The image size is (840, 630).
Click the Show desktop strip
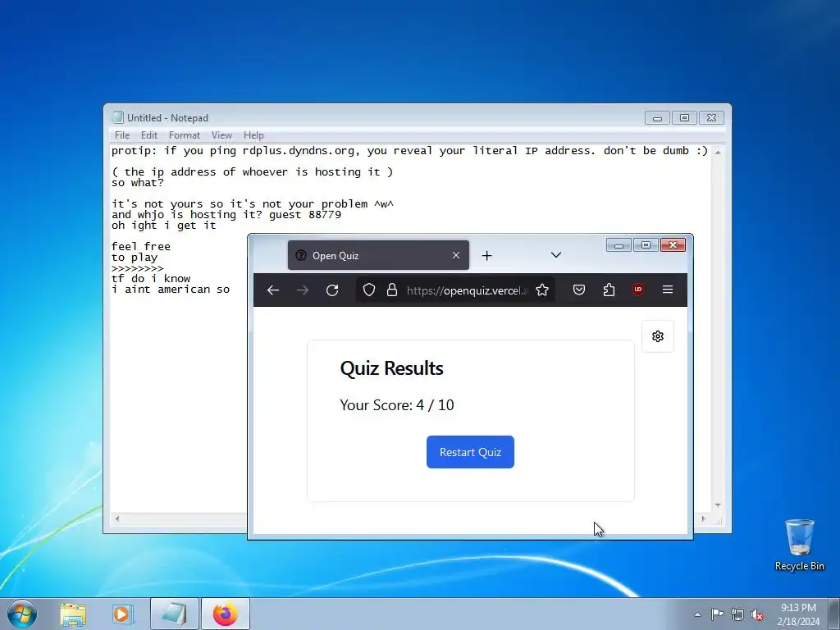[834, 614]
